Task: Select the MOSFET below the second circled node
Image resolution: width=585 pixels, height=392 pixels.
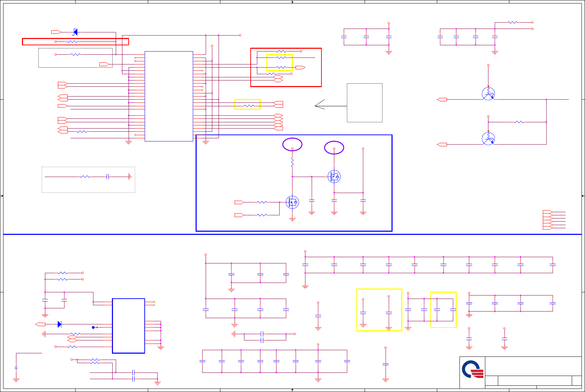Action: tap(334, 176)
